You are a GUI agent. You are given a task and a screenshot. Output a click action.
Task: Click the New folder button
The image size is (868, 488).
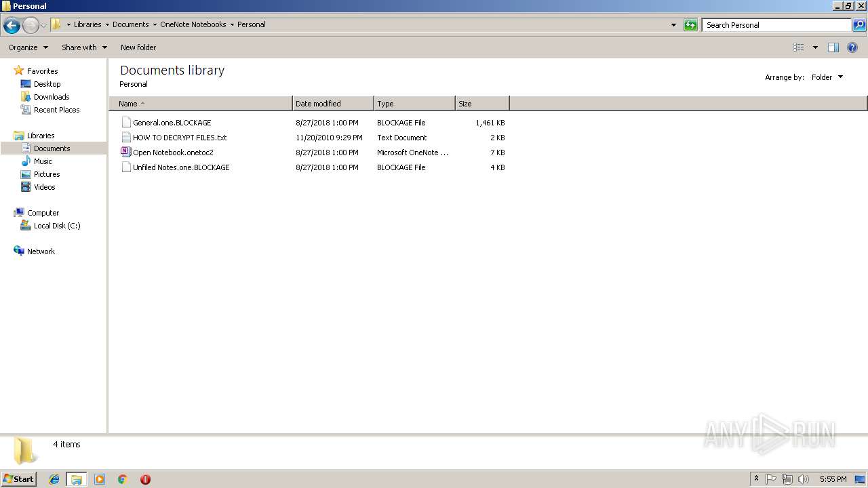pos(138,47)
